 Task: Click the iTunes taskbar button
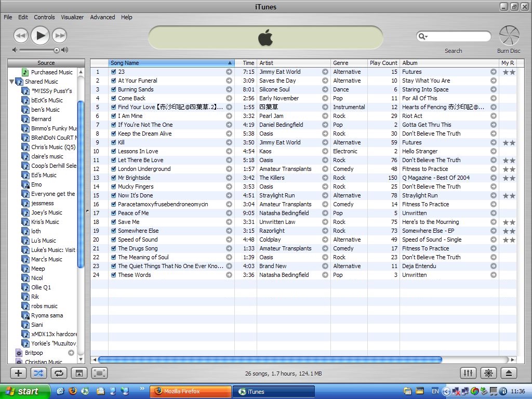(274, 391)
